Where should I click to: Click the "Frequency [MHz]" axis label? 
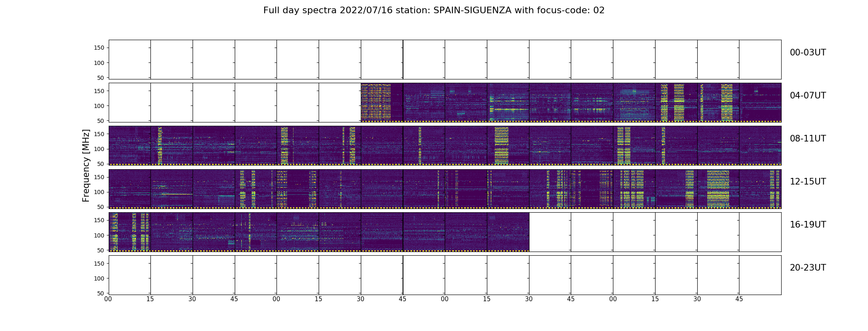pos(86,165)
